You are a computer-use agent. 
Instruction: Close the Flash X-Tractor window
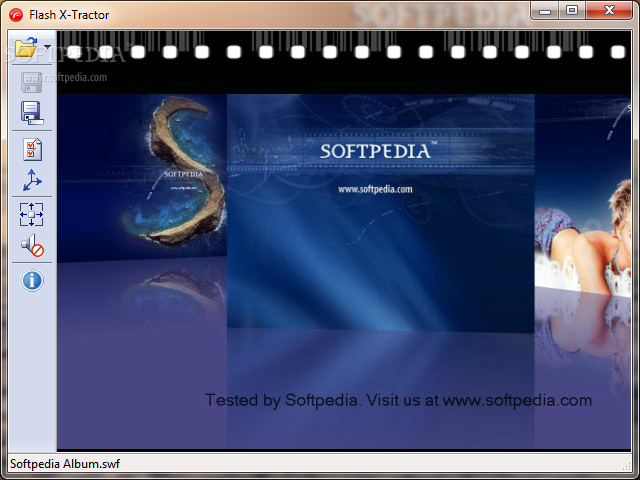pos(609,11)
